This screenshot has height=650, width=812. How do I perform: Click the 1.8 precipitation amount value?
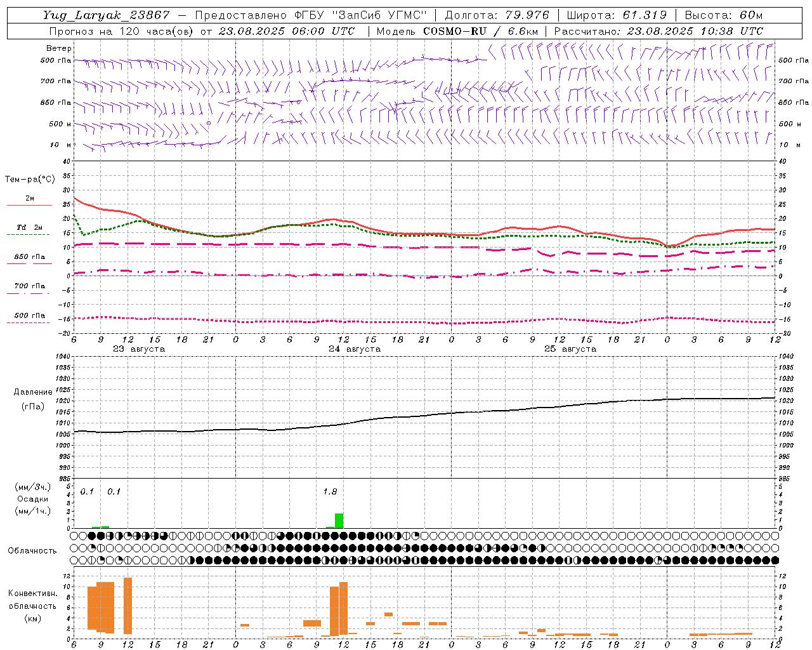330,491
